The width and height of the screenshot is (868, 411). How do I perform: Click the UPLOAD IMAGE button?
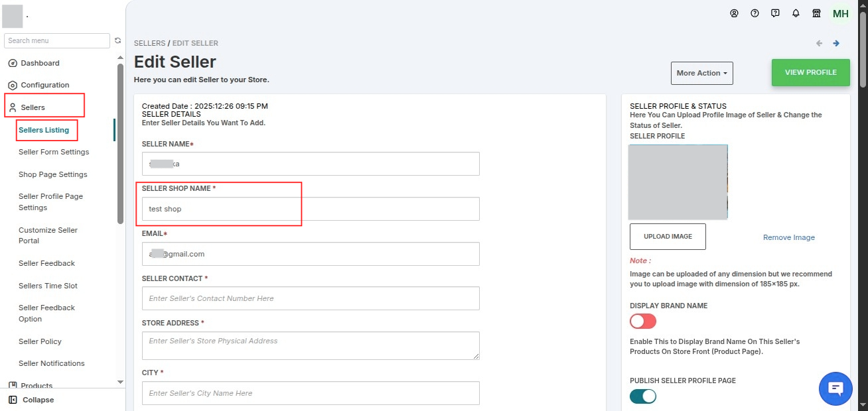point(668,237)
